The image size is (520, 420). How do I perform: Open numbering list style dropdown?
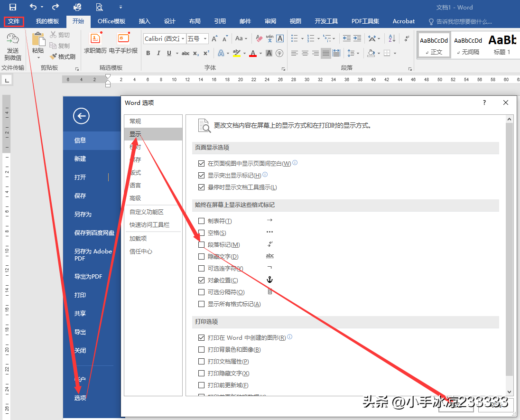(318, 38)
